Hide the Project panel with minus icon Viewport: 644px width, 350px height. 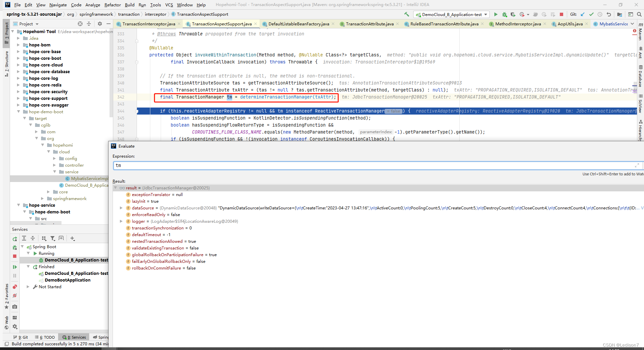pos(108,24)
